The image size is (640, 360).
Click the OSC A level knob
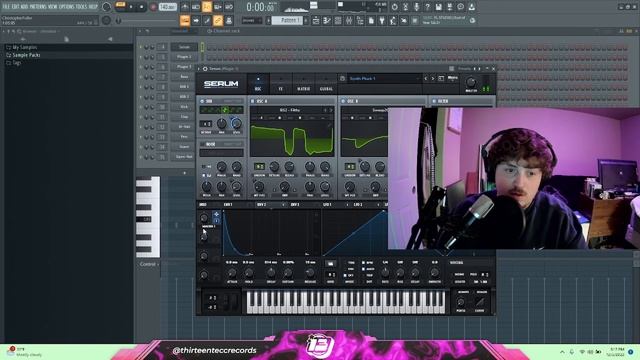[x=324, y=187]
